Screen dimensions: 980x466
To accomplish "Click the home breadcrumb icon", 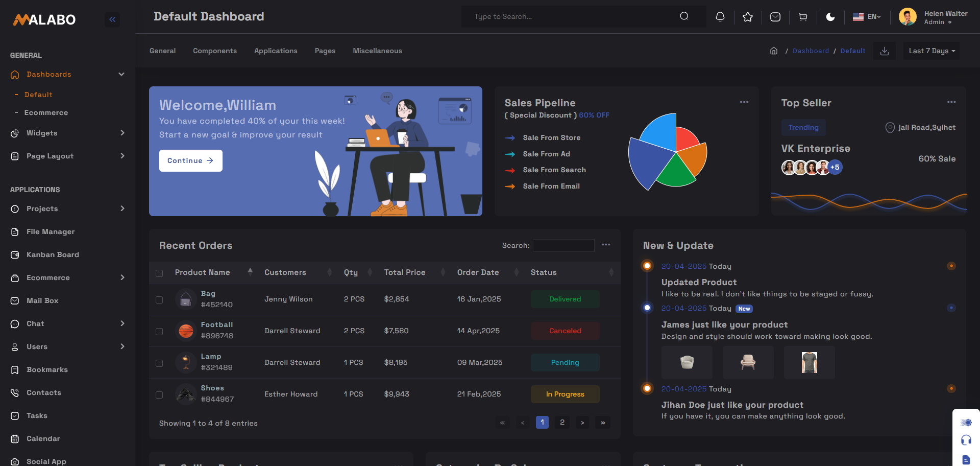I will 774,51.
